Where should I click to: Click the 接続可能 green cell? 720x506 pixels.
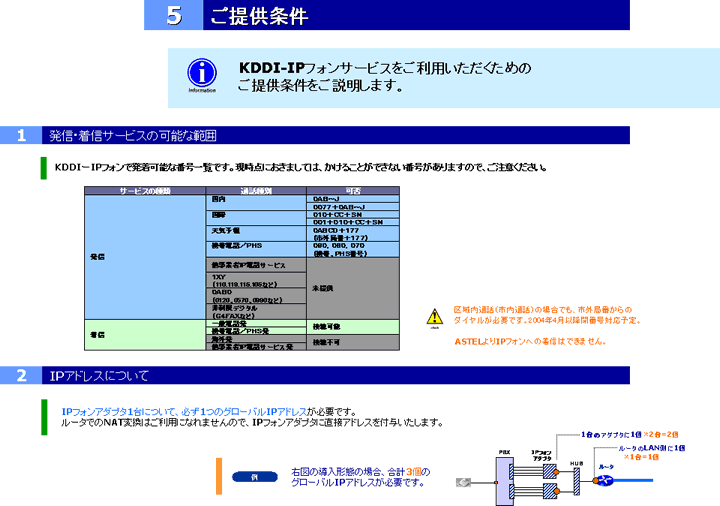(x=353, y=326)
